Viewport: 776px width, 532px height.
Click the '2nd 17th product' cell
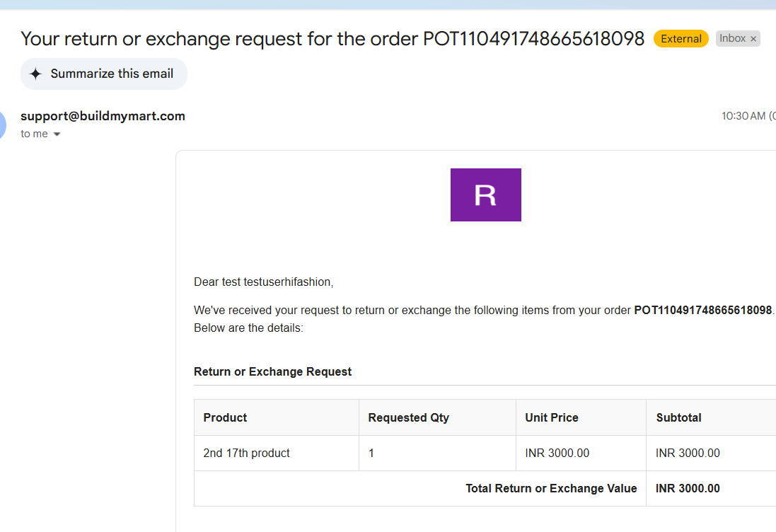[246, 453]
